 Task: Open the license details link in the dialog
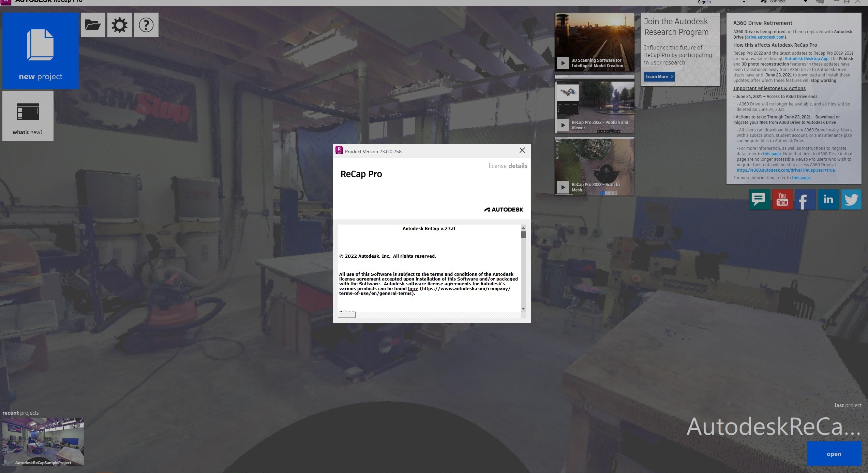[508, 166]
